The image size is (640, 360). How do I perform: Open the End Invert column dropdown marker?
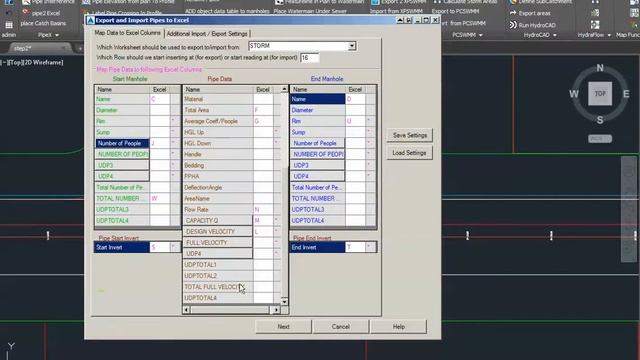click(x=369, y=247)
